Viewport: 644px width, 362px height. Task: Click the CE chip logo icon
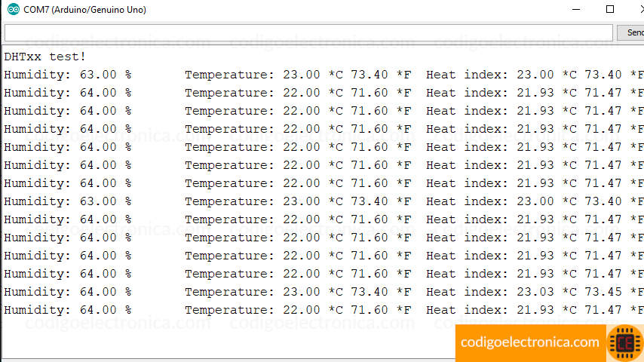pos(624,343)
